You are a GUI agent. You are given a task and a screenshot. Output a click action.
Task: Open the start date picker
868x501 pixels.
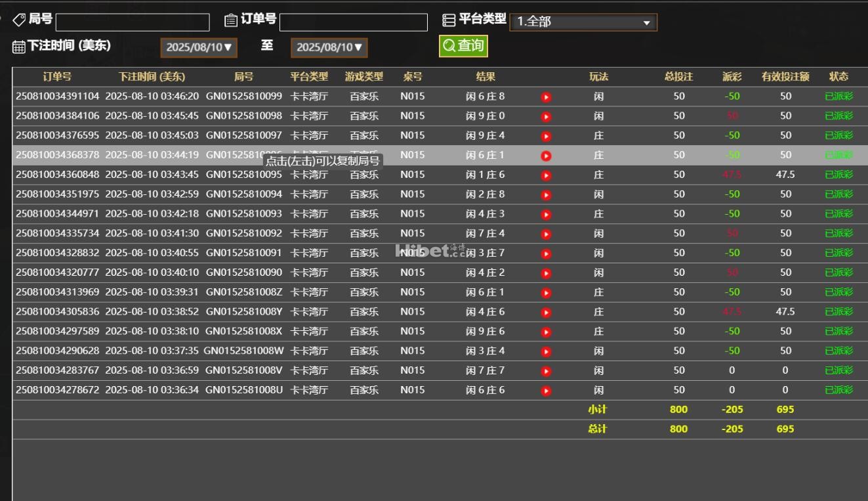[199, 47]
